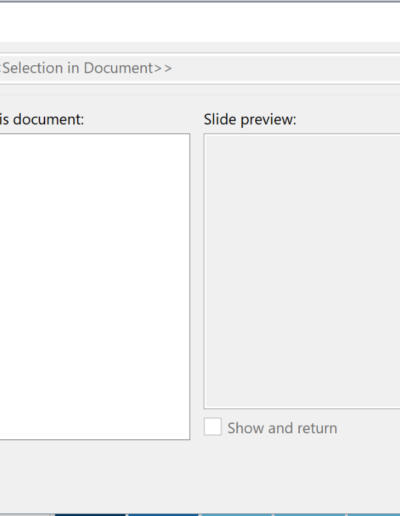Select the dark navy color swatch at bottom
The image size is (400, 516).
click(x=90, y=515)
